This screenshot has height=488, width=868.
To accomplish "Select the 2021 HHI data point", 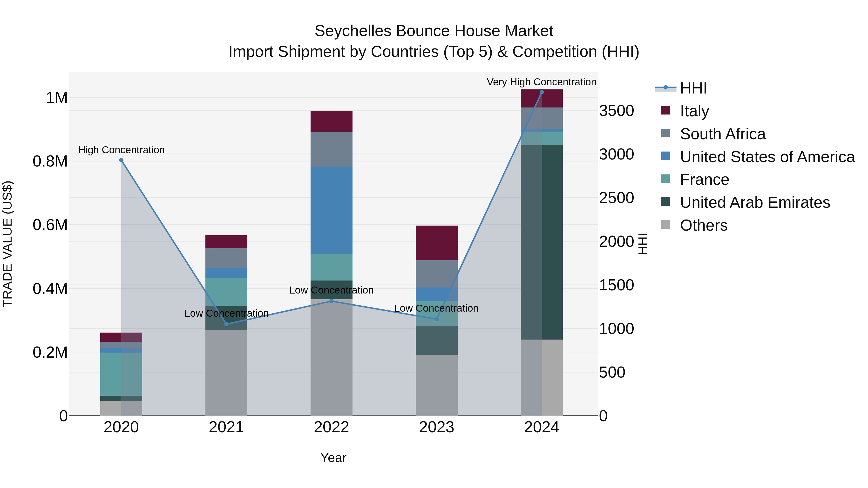I will 226,324.
